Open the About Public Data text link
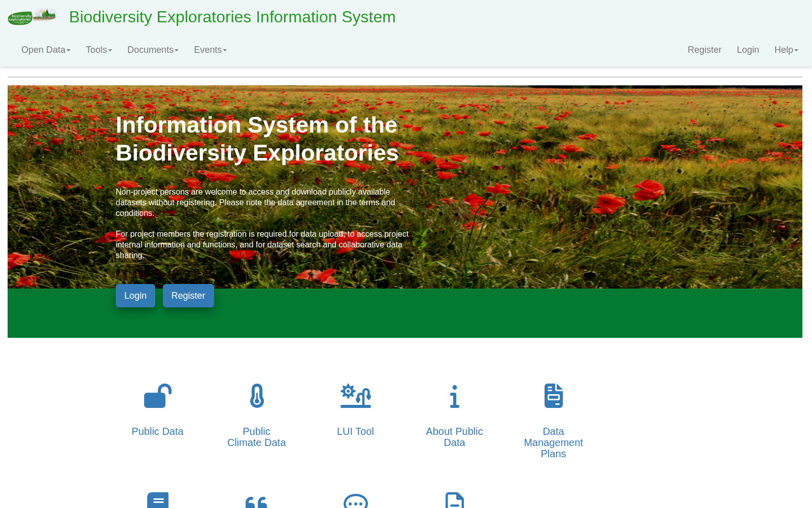This screenshot has height=508, width=812. pyautogui.click(x=454, y=437)
